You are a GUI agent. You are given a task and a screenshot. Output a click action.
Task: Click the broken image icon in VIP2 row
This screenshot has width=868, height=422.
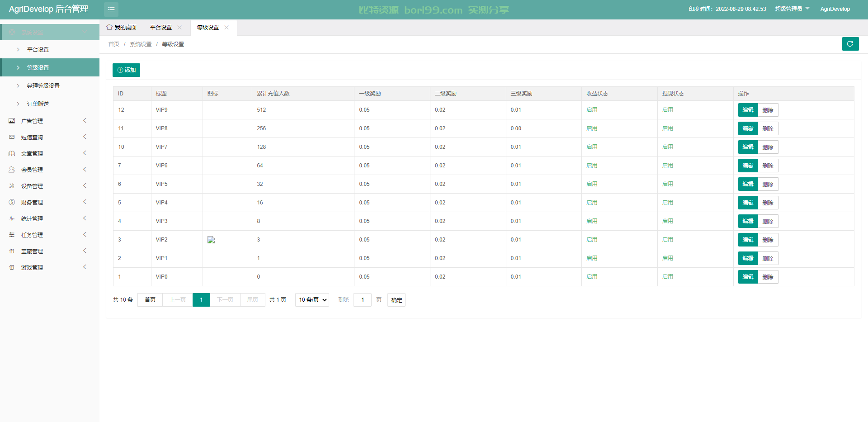[x=211, y=240]
